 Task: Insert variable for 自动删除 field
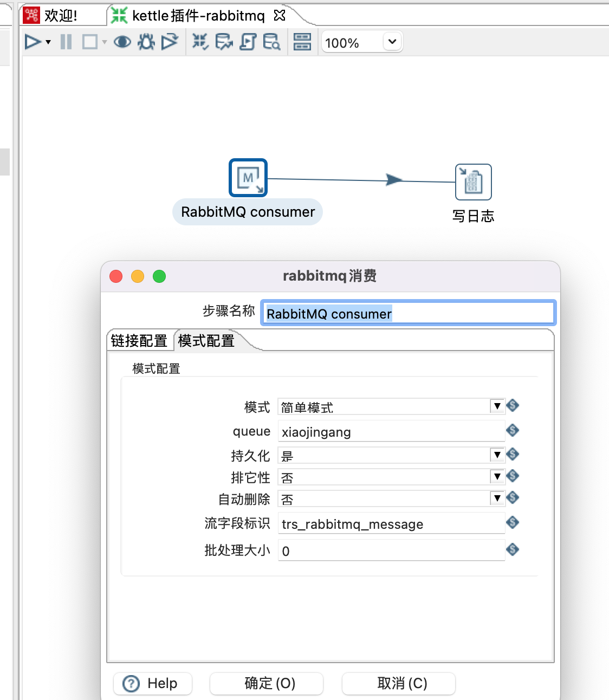513,497
